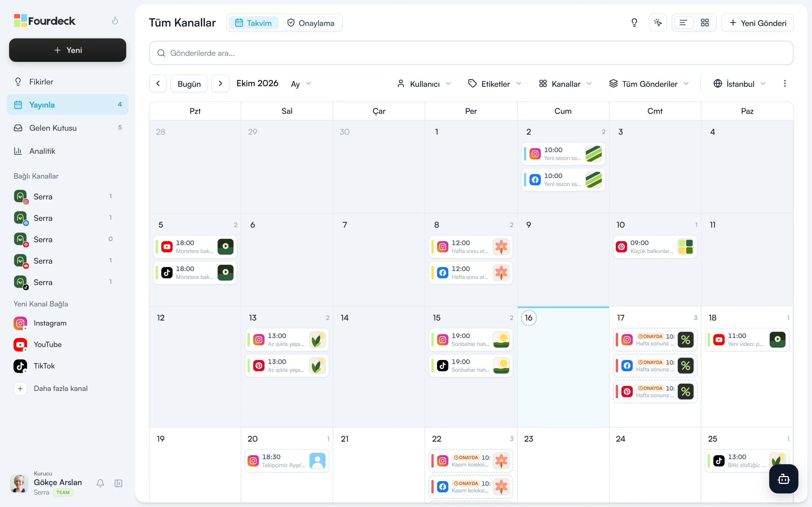
Task: Collapse sidebar using panel icon
Action: coord(118,483)
